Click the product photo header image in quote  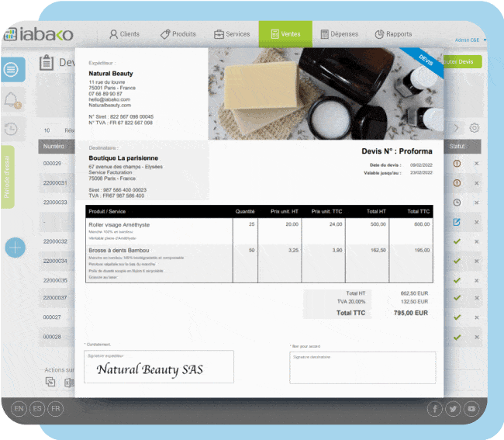point(326,94)
